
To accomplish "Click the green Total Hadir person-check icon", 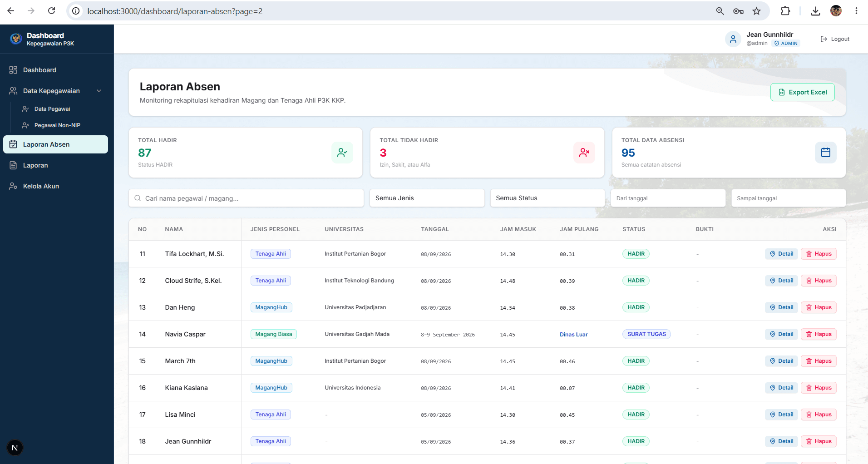I will [x=342, y=153].
